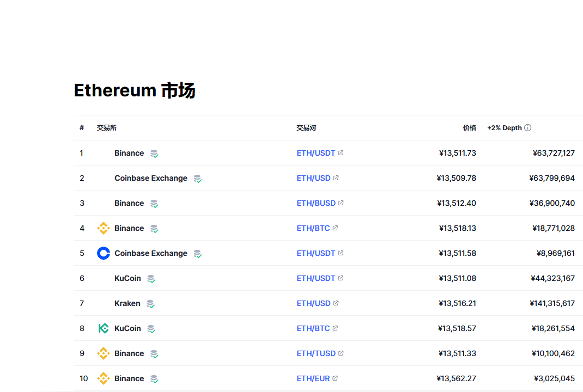
Task: Click the Binance logo in the ETH/EUR row
Action: (103, 378)
